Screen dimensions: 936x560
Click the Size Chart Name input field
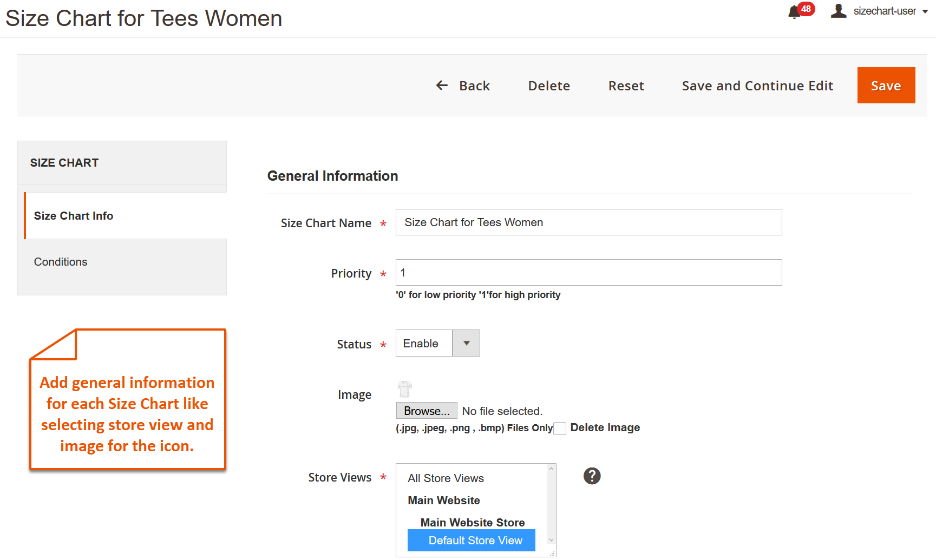pos(589,222)
